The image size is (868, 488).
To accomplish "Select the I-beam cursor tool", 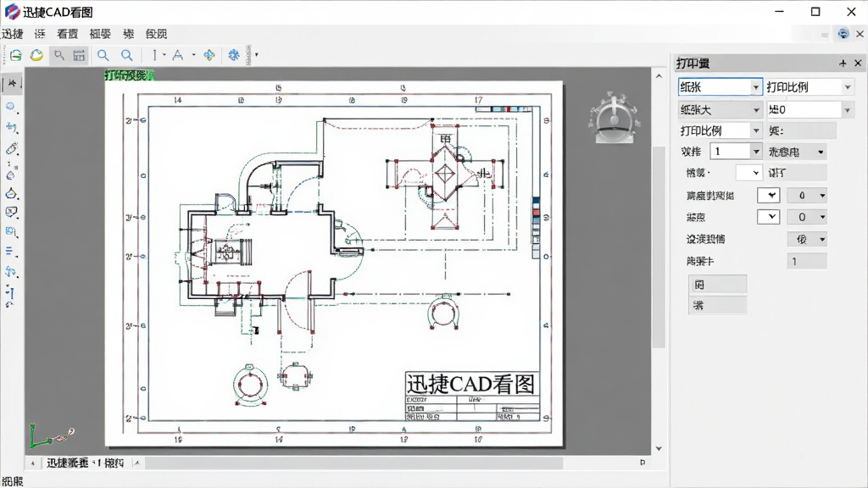I will [x=155, y=55].
